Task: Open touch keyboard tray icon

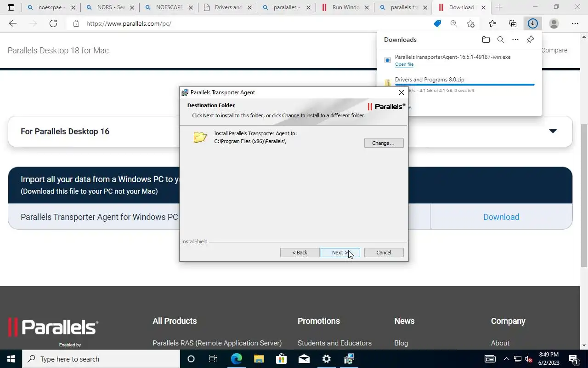Action: tap(490, 359)
